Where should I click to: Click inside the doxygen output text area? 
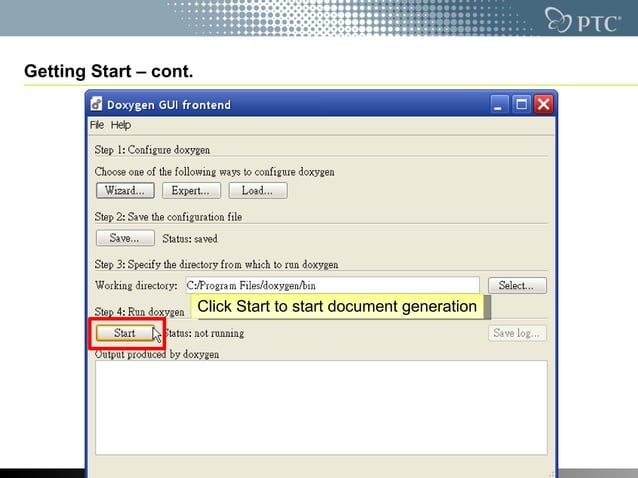(321, 408)
